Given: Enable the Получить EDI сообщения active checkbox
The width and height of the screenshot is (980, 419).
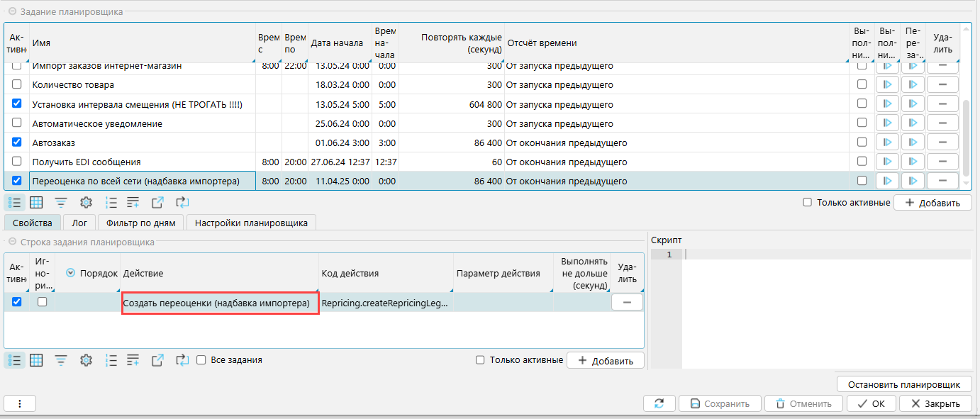Looking at the screenshot, I should (17, 162).
